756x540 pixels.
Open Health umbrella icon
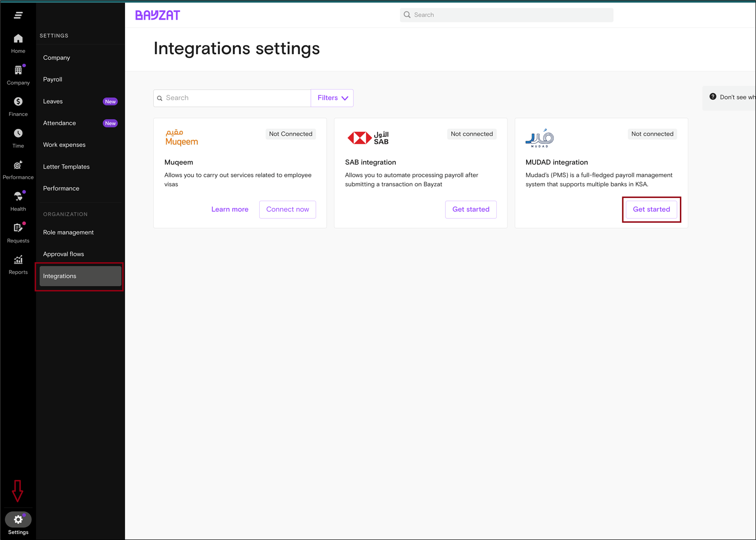point(18,196)
